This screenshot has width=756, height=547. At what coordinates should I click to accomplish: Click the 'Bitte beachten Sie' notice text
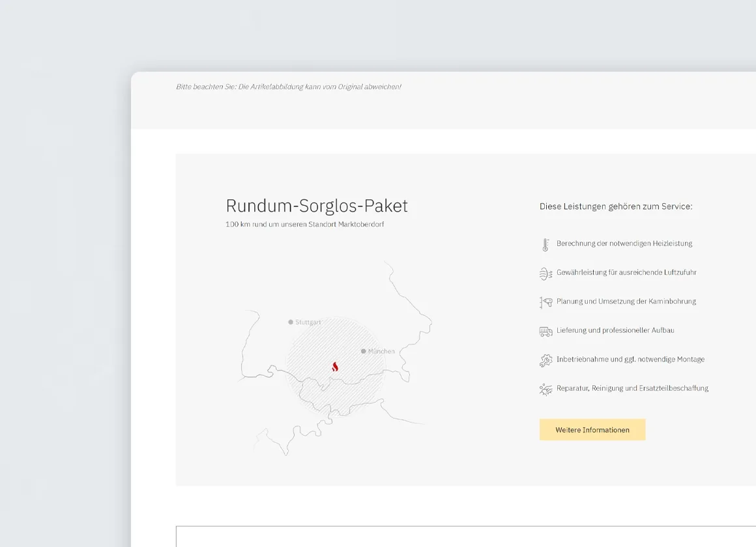288,87
